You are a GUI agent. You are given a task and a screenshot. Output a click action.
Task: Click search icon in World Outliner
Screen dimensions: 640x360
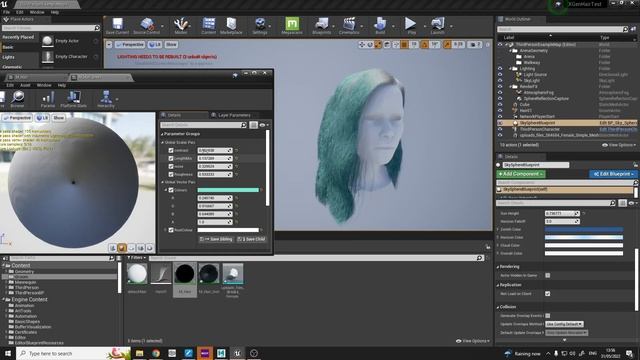tap(625, 29)
